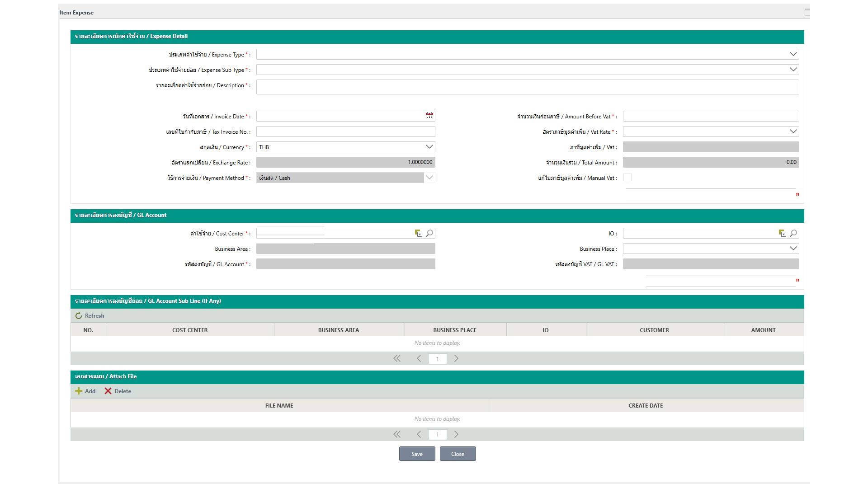Image resolution: width=868 pixels, height=488 pixels.
Task: Click the IO list picker icon
Action: tap(783, 233)
